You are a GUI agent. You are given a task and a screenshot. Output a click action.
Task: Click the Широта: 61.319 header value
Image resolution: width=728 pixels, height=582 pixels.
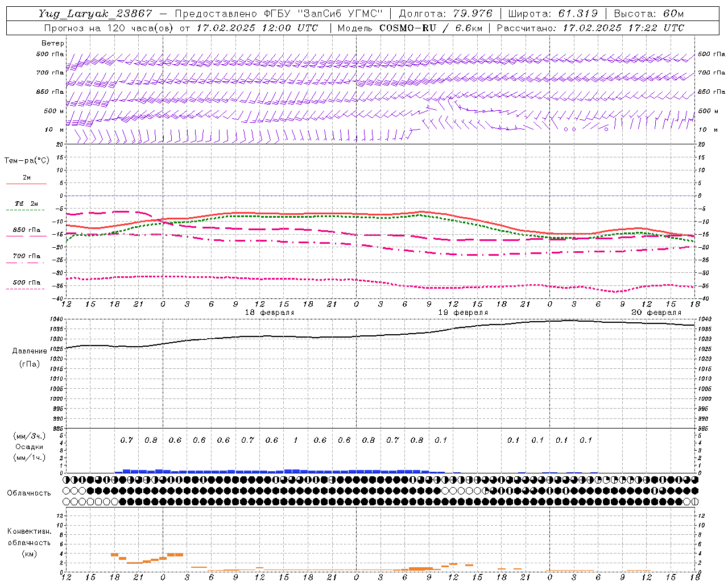tap(553, 14)
